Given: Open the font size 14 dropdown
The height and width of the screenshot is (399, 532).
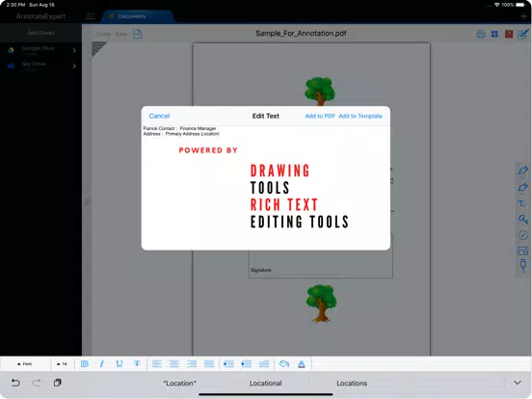Looking at the screenshot, I should (x=62, y=364).
